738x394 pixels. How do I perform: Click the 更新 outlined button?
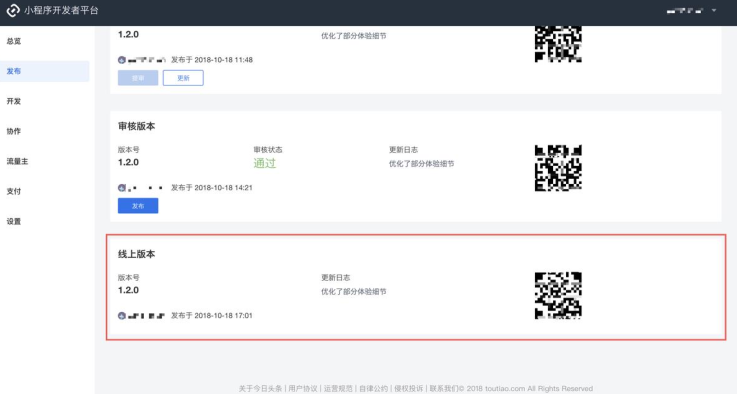tap(183, 78)
